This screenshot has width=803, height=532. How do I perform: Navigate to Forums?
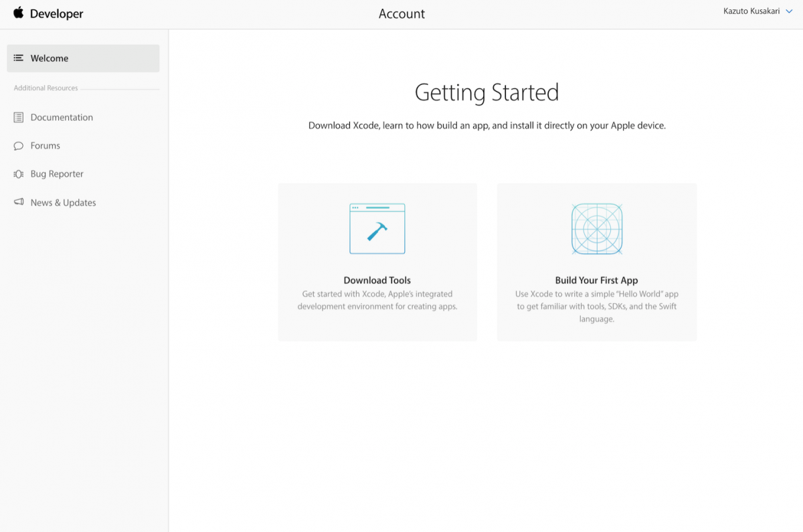47,145
